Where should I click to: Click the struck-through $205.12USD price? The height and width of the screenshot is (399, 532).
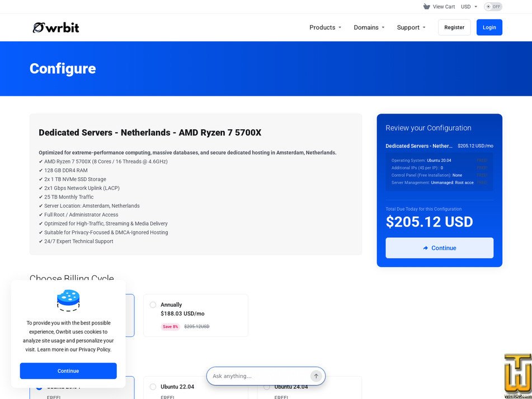pos(197,327)
